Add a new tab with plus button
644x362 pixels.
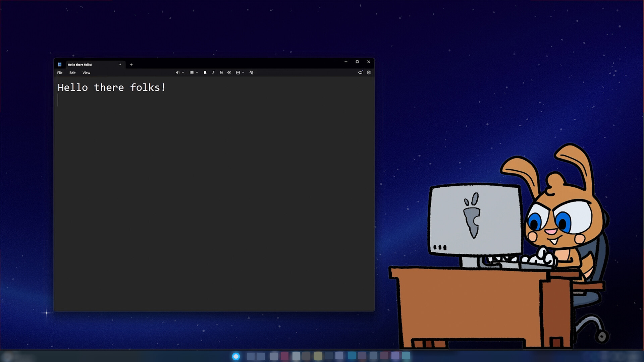coord(131,65)
